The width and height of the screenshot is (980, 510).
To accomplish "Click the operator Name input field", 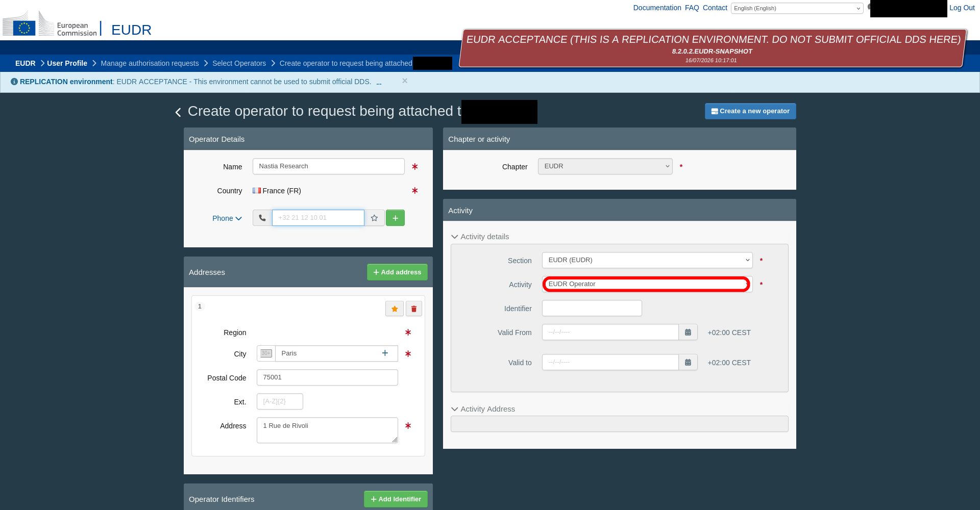I will [x=329, y=166].
